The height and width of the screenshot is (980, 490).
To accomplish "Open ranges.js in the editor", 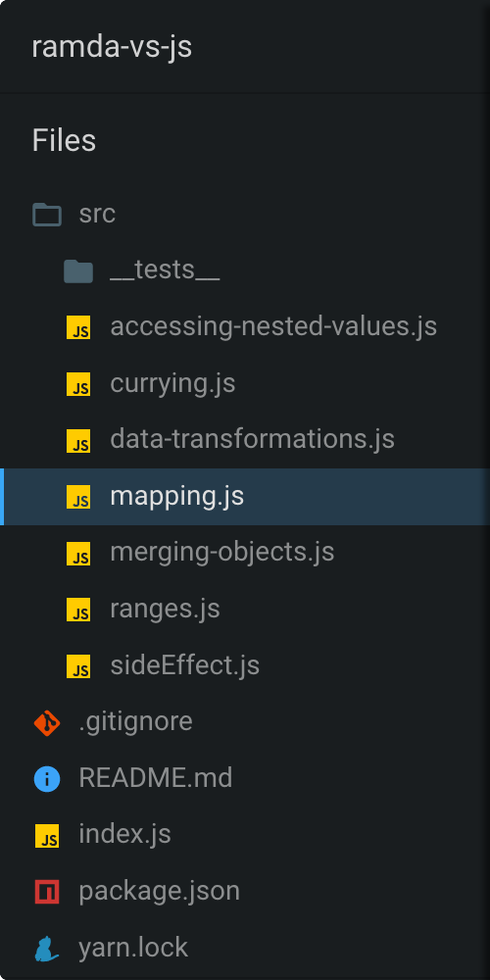I will [245, 610].
